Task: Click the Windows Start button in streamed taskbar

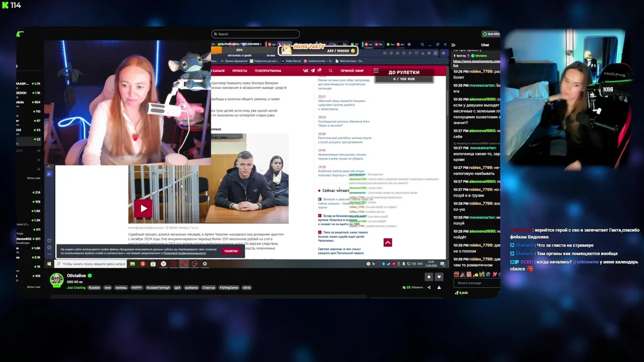Action: [x=49, y=264]
